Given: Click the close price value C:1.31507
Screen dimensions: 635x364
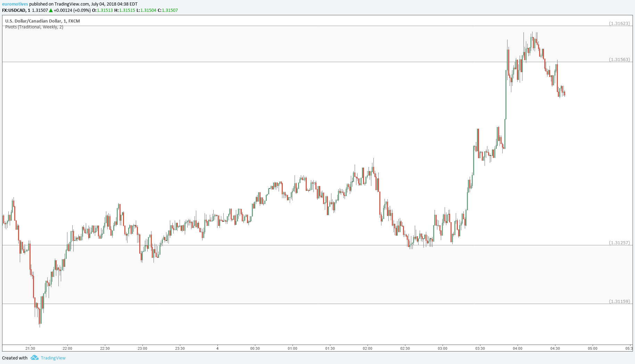Looking at the screenshot, I should (x=168, y=10).
